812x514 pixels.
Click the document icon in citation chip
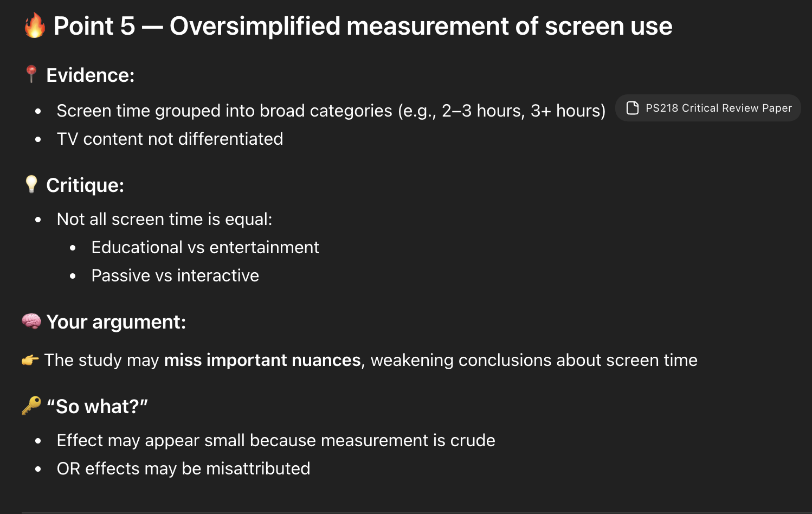tap(632, 108)
